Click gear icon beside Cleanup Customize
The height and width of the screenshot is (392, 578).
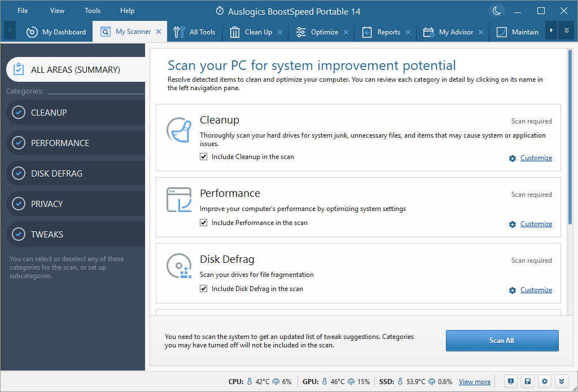tap(513, 158)
